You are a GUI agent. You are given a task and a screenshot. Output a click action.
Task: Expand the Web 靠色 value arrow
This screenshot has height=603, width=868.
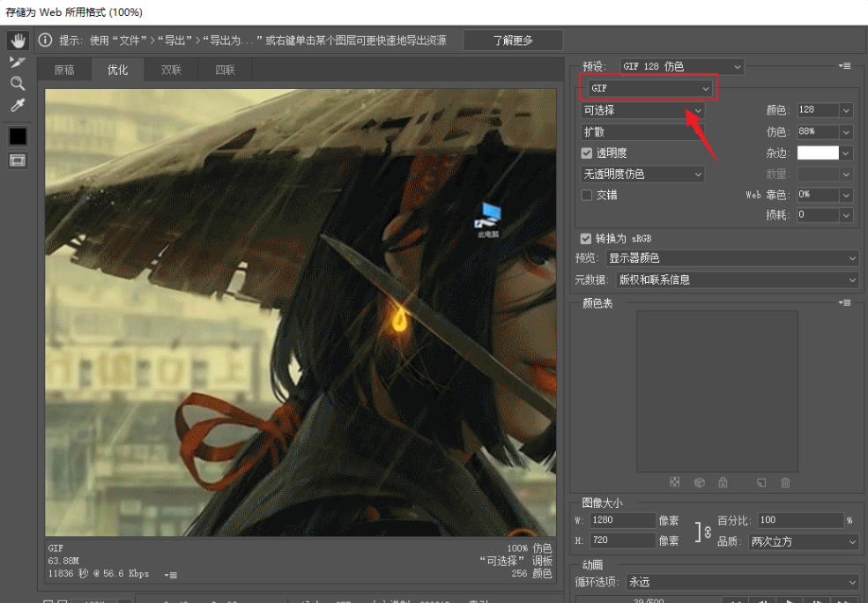pyautogui.click(x=846, y=195)
